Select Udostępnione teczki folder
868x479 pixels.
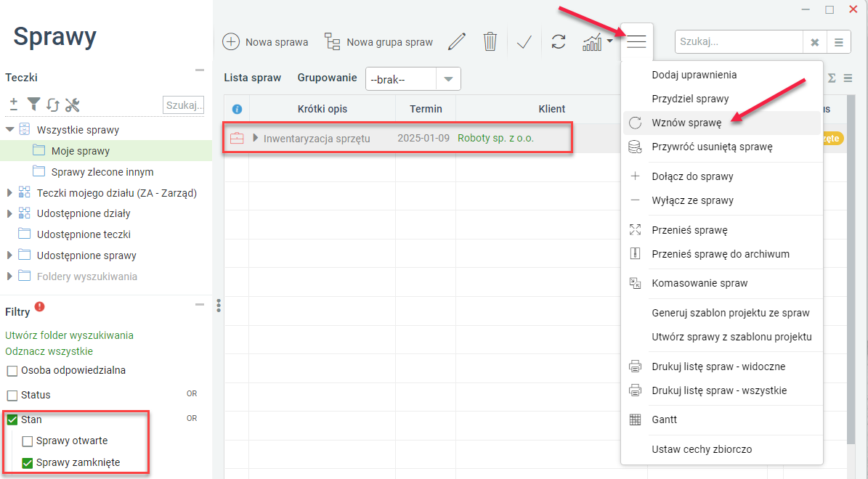(84, 234)
